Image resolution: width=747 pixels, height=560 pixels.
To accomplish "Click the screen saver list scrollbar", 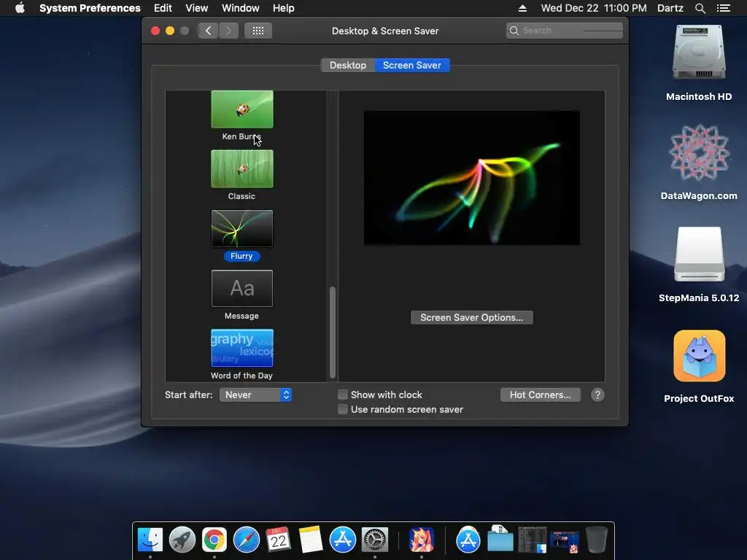I will (333, 332).
